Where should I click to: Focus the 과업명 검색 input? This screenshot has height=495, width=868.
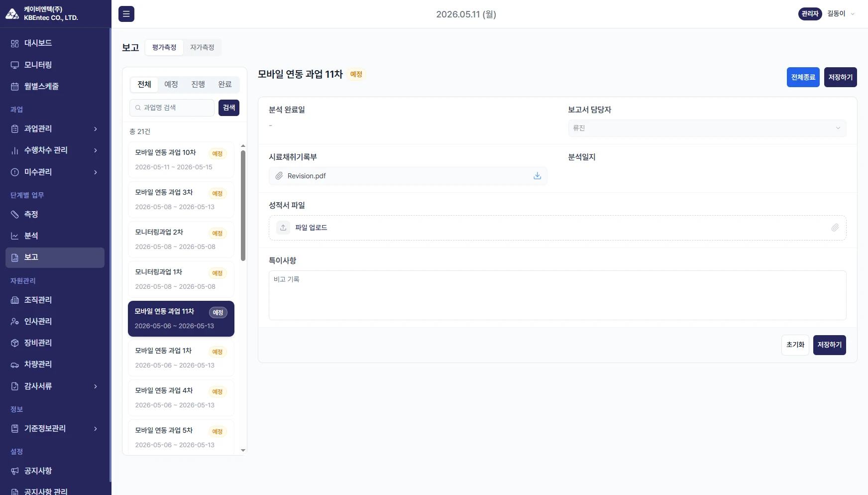tap(172, 108)
